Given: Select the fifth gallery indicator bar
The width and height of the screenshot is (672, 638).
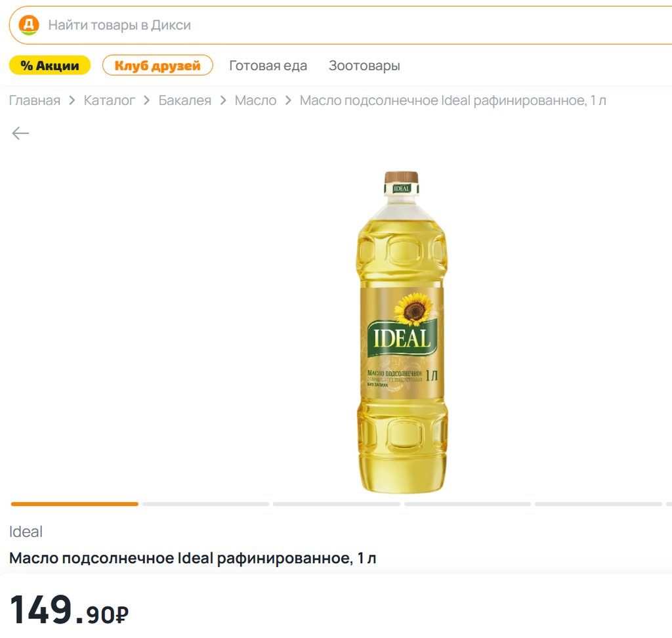Looking at the screenshot, I should point(598,504).
